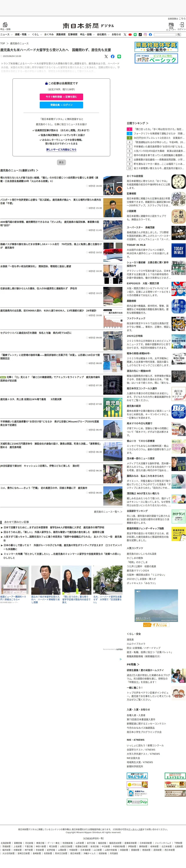Open the セグロウリミバエ雄成虫5匹を誘殺 article
This screenshot has height=868, width=186.
click(x=36, y=333)
